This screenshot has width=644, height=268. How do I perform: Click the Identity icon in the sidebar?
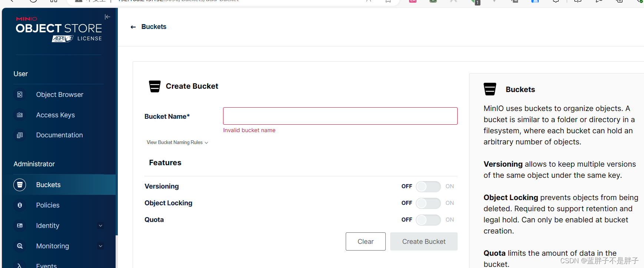click(20, 226)
